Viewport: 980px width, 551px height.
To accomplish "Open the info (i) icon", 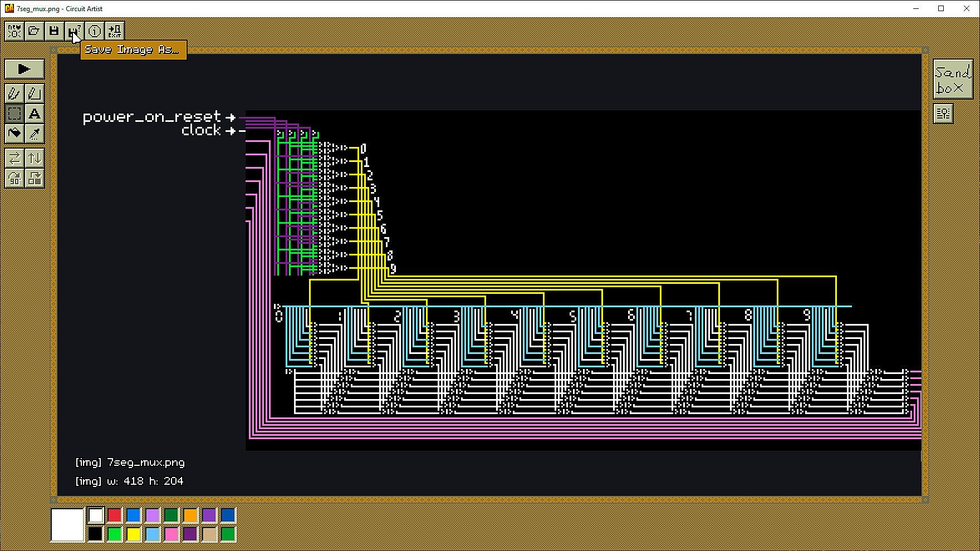I will click(94, 31).
